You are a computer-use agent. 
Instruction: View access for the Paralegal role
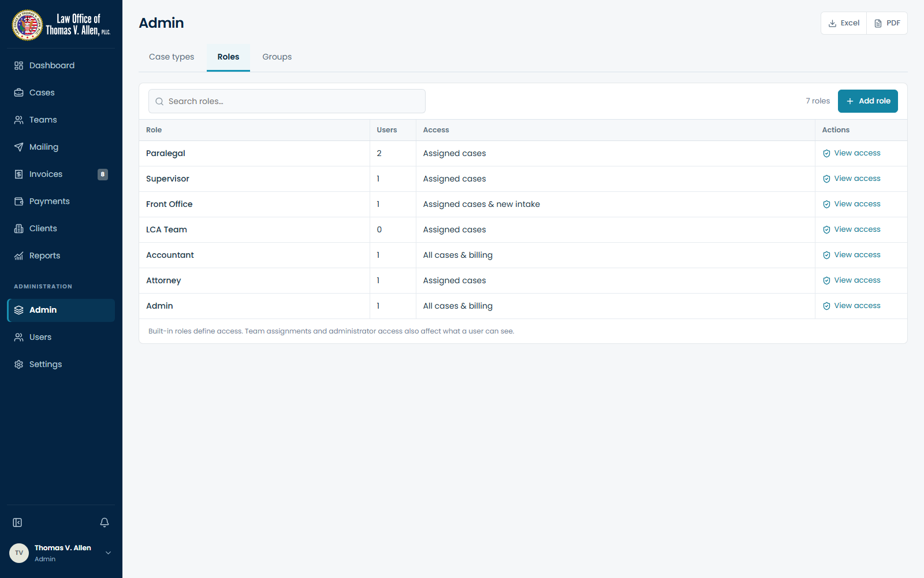[851, 153]
